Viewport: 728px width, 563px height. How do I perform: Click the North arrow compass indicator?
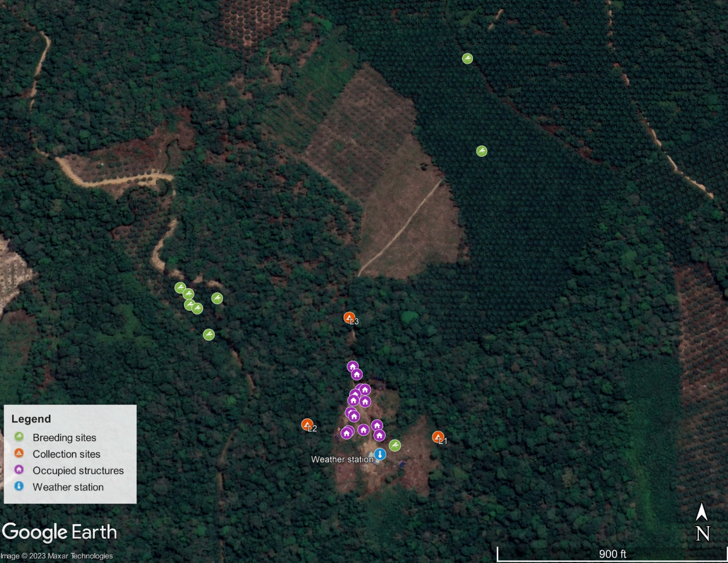point(702,522)
